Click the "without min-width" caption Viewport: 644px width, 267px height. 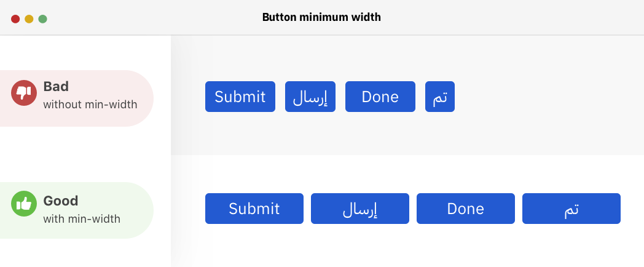point(90,104)
